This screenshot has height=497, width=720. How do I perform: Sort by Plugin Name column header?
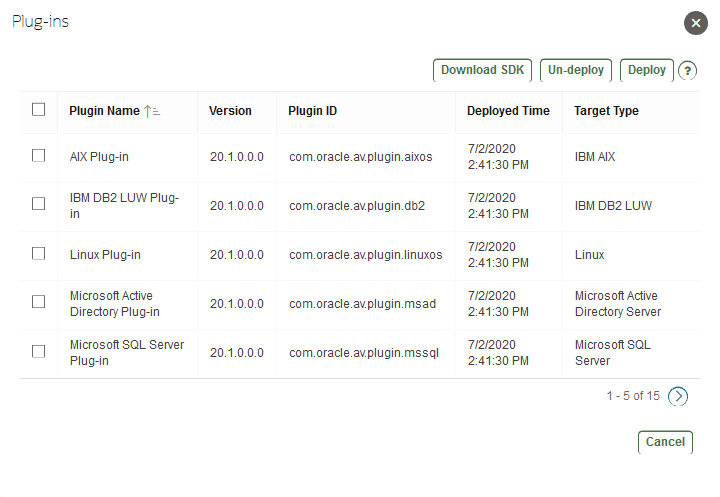point(104,111)
